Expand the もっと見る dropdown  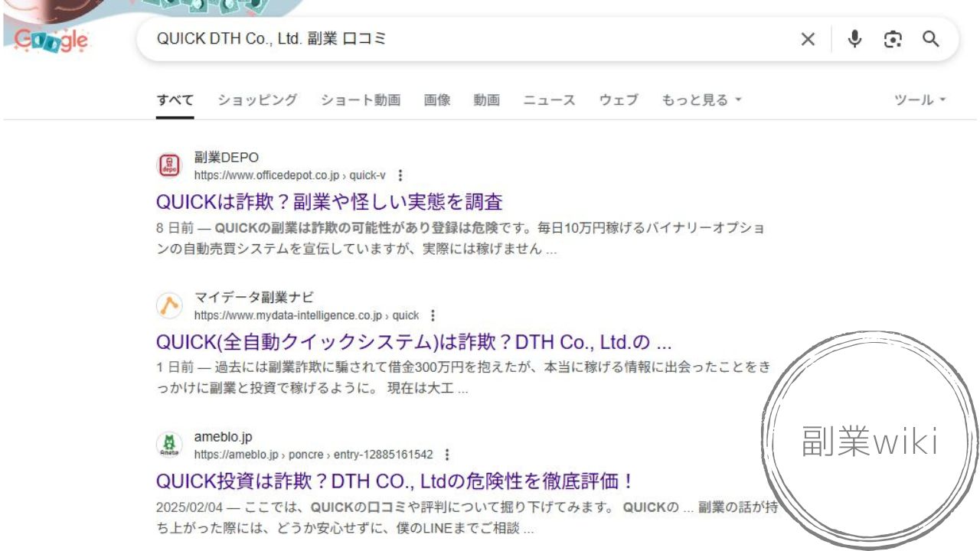click(x=702, y=100)
